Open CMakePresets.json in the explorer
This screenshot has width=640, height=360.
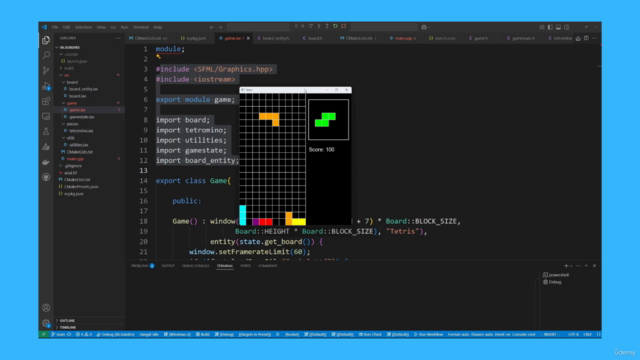tap(81, 187)
